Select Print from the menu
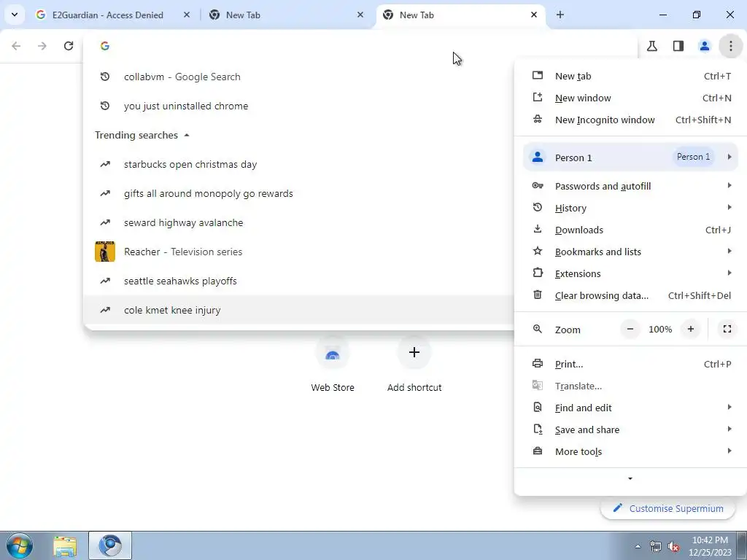 (630, 365)
